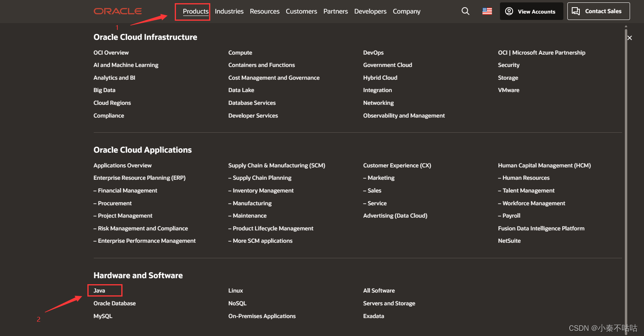Image resolution: width=644 pixels, height=336 pixels.
Task: Open Database Services
Action: (252, 103)
